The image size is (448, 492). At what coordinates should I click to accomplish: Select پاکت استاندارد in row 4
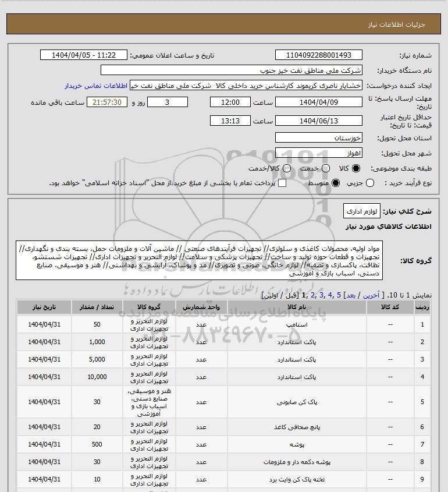click(297, 377)
